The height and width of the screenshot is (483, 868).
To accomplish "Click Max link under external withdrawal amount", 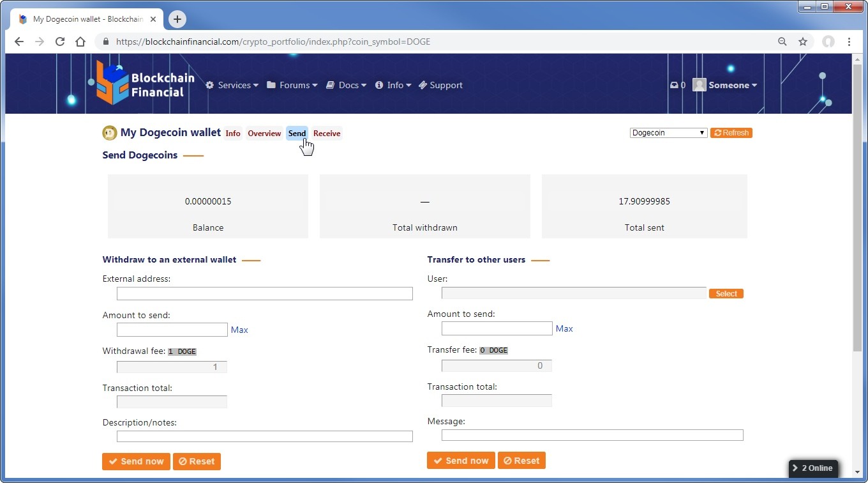I will coord(239,330).
